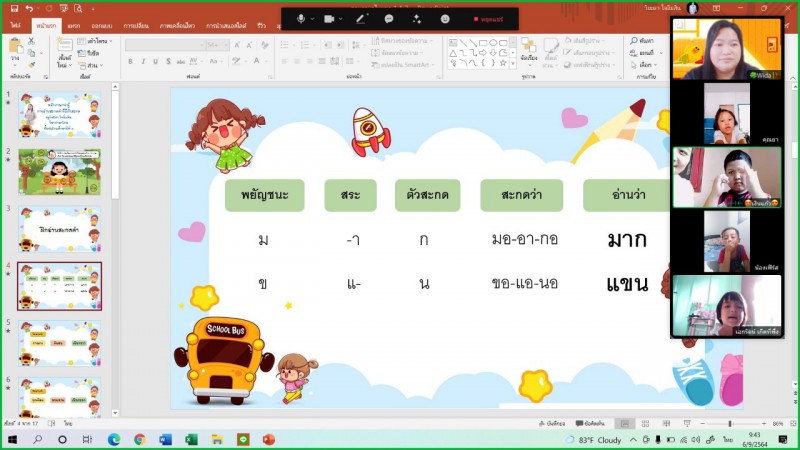Open the ไฟล์ (File) menu tab

pyautogui.click(x=16, y=25)
